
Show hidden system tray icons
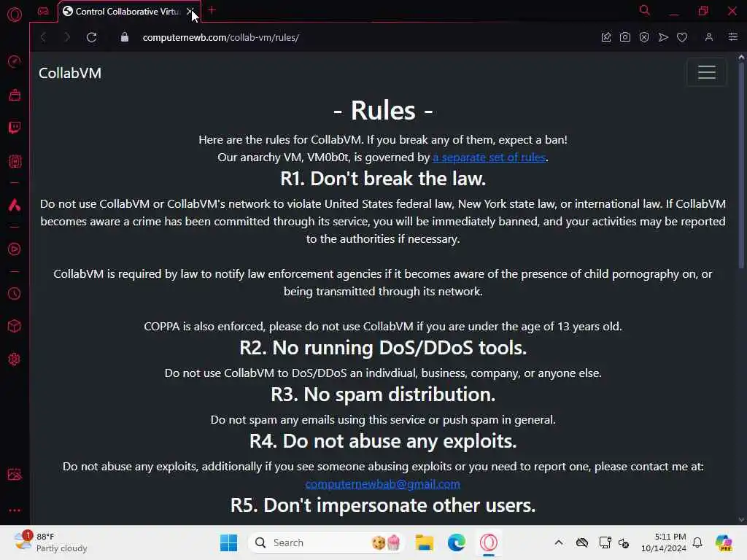click(x=559, y=542)
